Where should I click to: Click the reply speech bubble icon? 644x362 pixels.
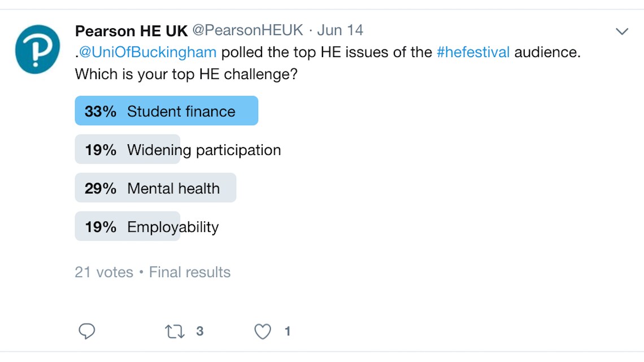pos(86,331)
